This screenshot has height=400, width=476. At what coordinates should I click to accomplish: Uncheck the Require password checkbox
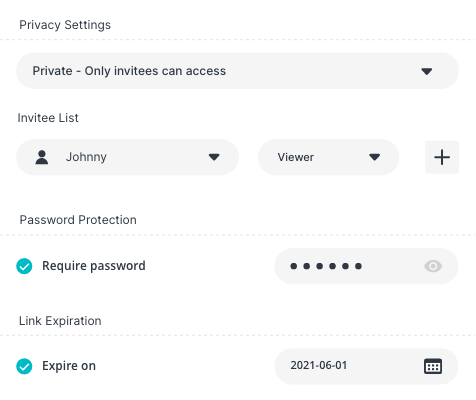tap(24, 266)
